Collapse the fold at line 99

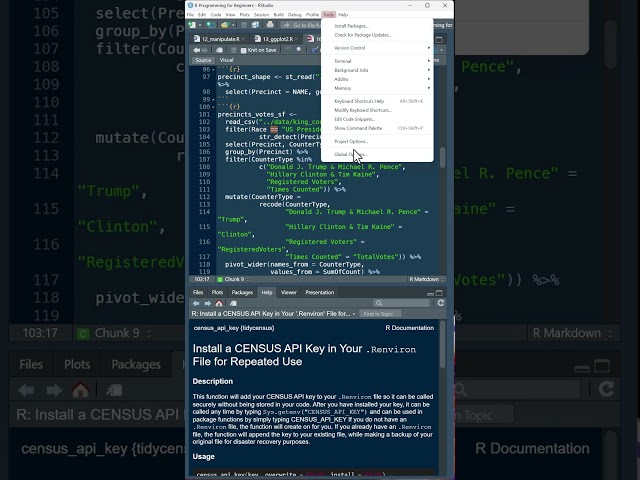[213, 100]
